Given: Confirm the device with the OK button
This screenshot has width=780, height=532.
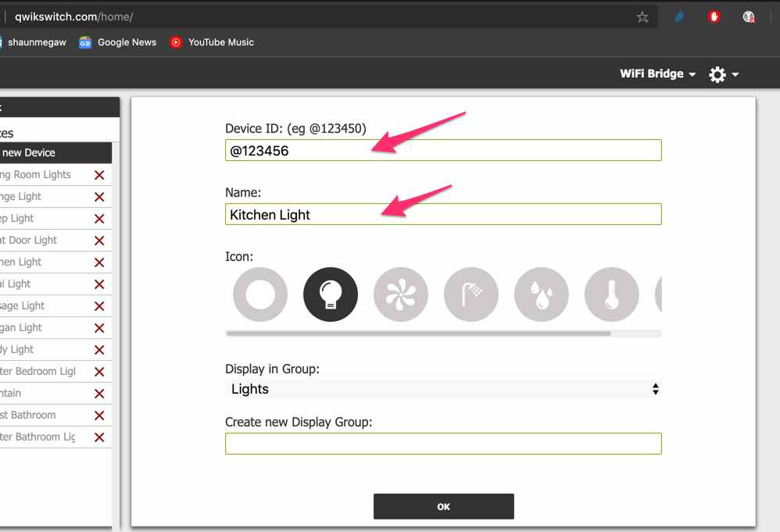Looking at the screenshot, I should pyautogui.click(x=444, y=506).
